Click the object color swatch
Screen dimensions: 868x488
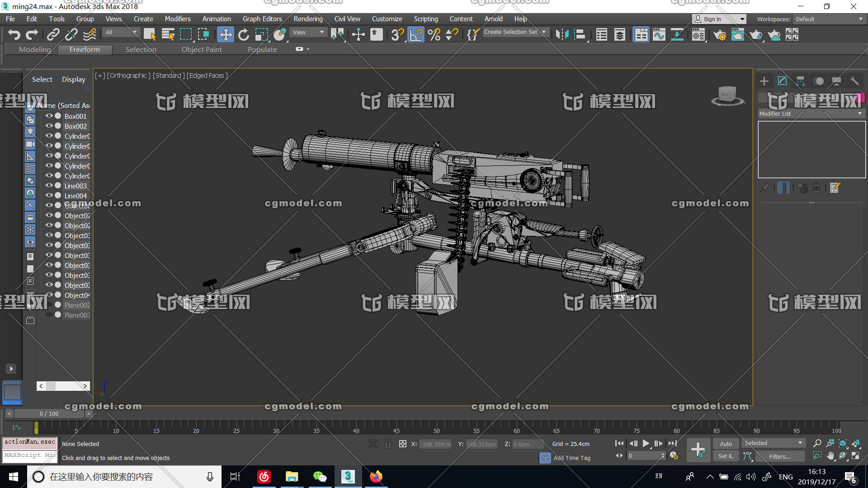[x=860, y=97]
